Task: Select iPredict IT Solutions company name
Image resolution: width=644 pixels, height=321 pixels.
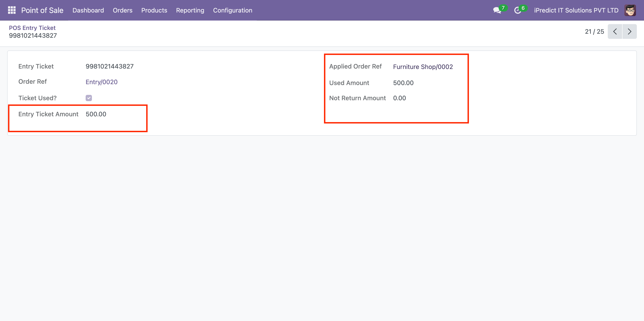Action: 576,10
